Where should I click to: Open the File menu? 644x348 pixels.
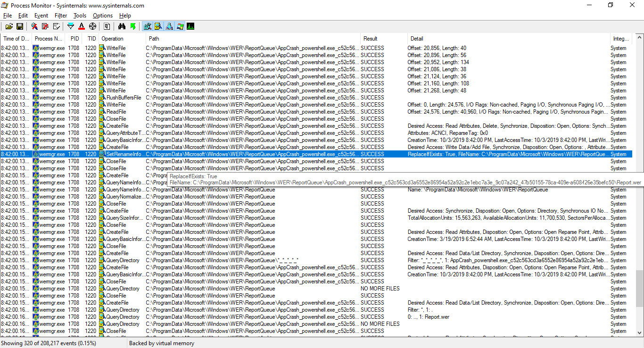(x=8, y=16)
